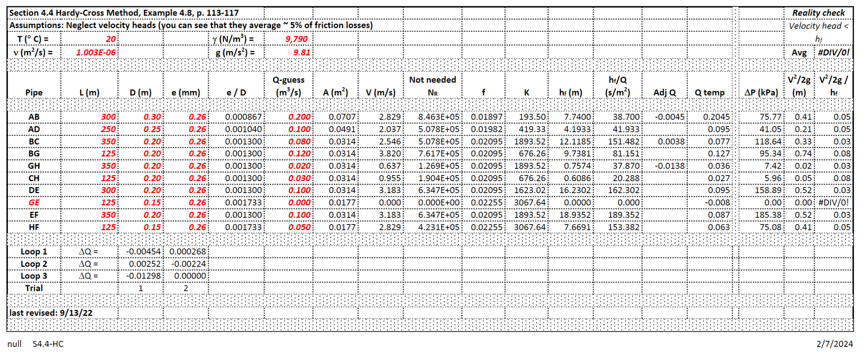This screenshot has height=363, width=868.
Task: Click the #DIV/0! error beside Avg
Action: [x=834, y=53]
